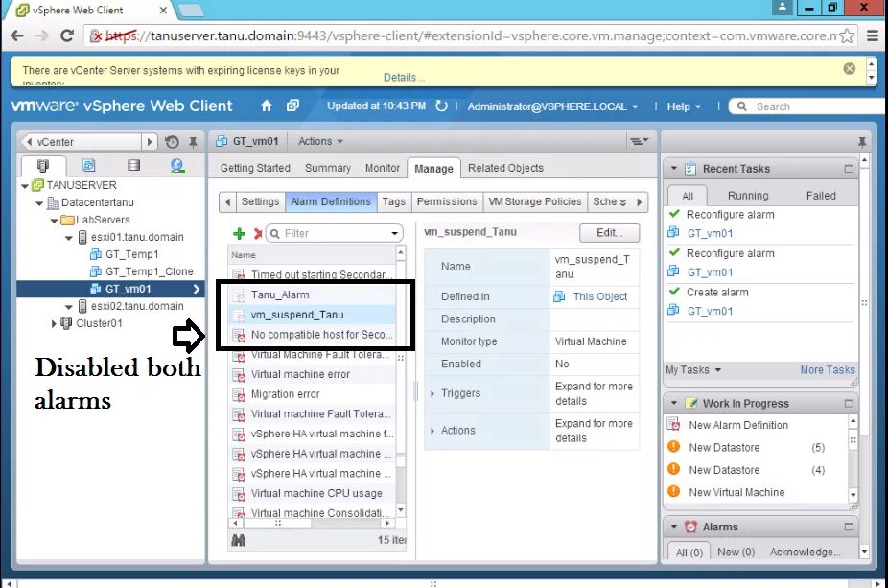Open the Help dropdown menu

tap(684, 106)
